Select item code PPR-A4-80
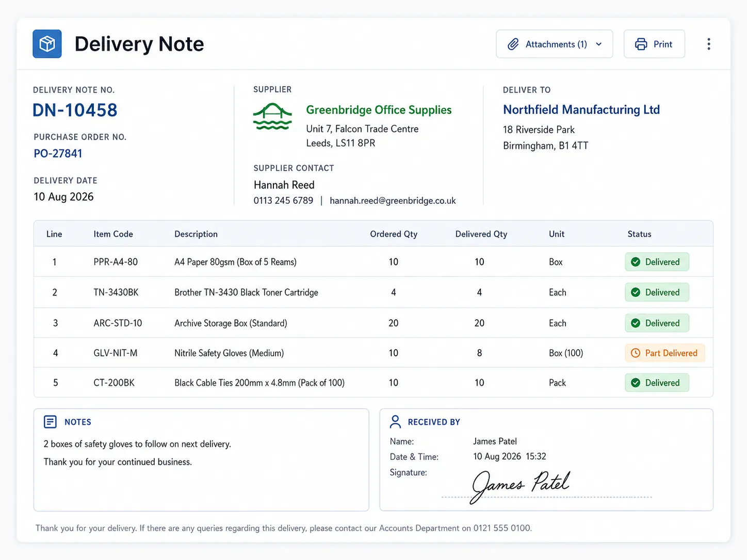The height and width of the screenshot is (560, 747). pos(116,262)
